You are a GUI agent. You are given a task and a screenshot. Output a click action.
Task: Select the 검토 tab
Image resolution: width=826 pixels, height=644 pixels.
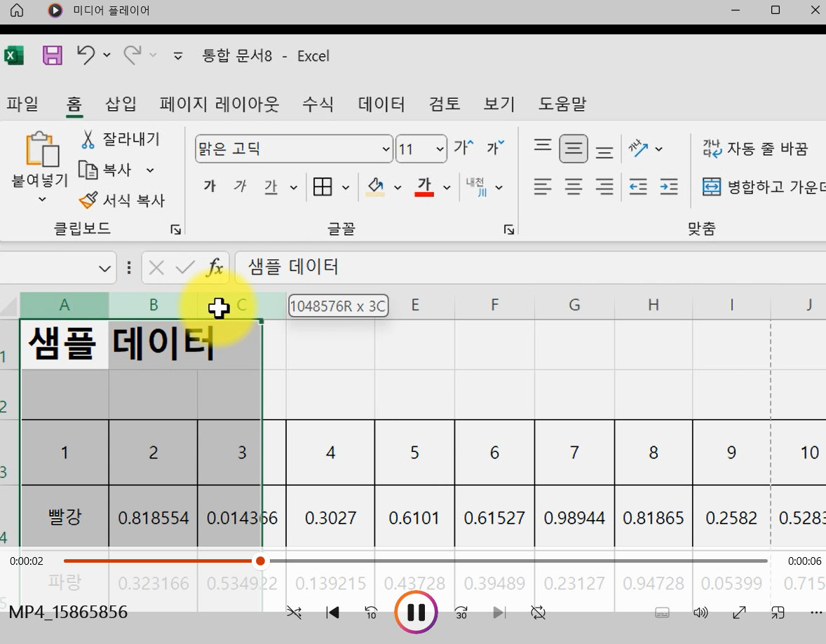(445, 104)
